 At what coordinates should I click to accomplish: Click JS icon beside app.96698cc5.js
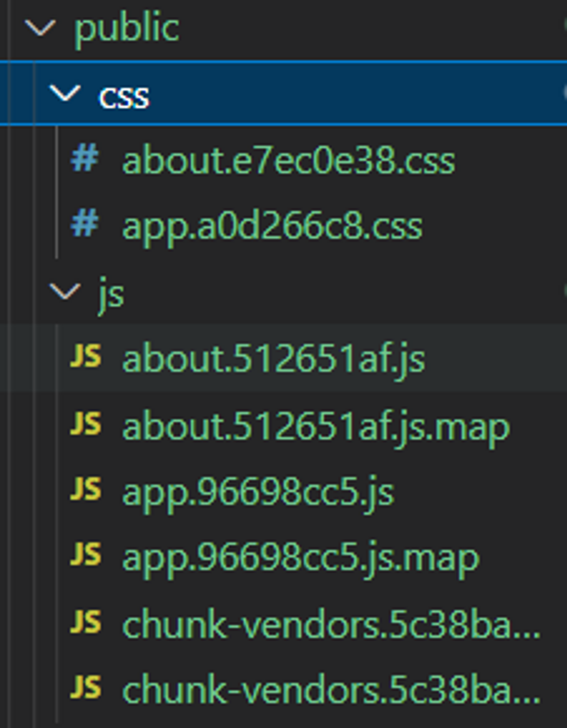[86, 489]
